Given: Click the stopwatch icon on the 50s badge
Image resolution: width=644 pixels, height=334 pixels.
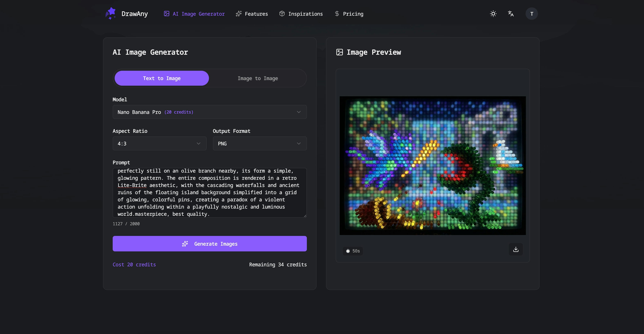Looking at the screenshot, I should (348, 251).
